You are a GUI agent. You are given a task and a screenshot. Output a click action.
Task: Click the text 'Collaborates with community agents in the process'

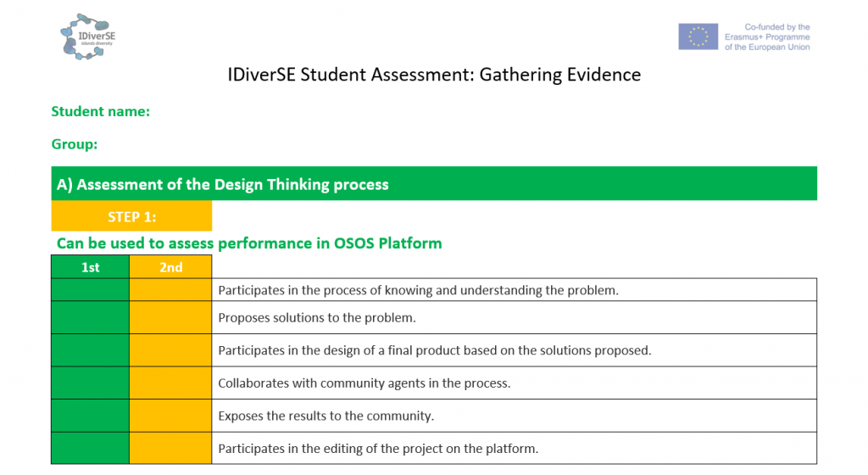[x=364, y=383]
